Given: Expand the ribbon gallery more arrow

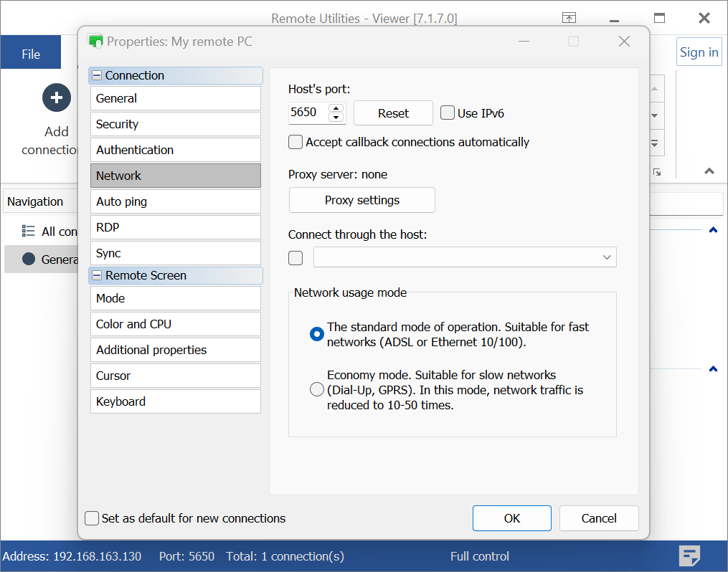Looking at the screenshot, I should 655,143.
